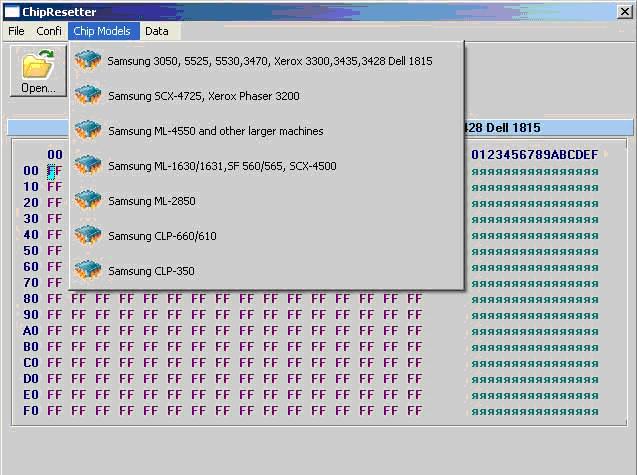Click row address label C0

coord(31,363)
